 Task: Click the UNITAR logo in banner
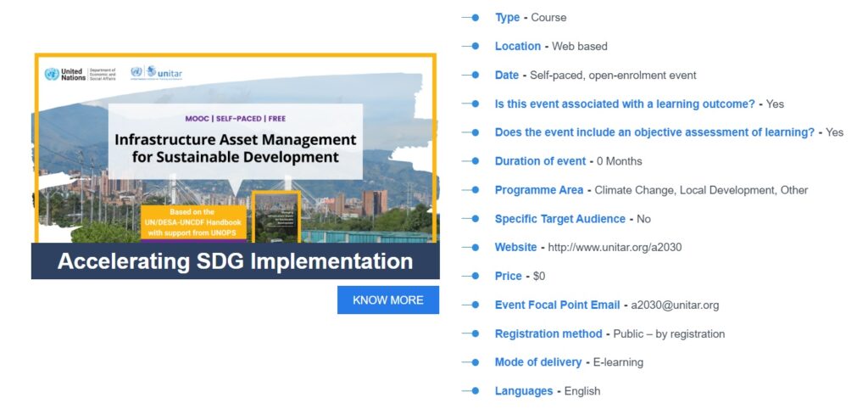(x=157, y=74)
